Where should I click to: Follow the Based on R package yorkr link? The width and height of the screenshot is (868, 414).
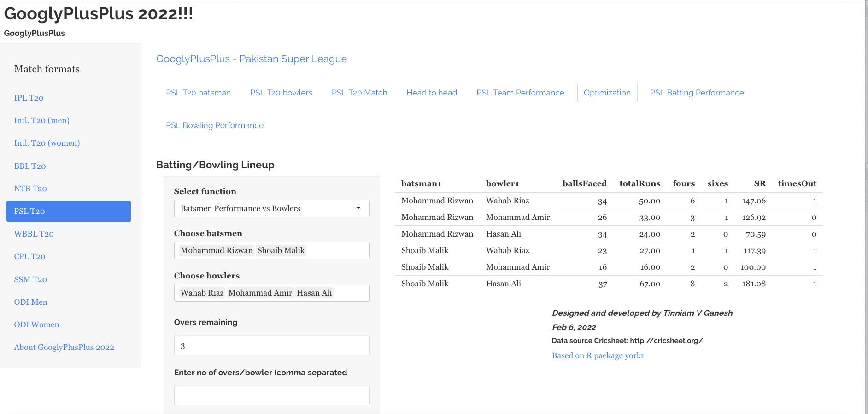click(598, 355)
